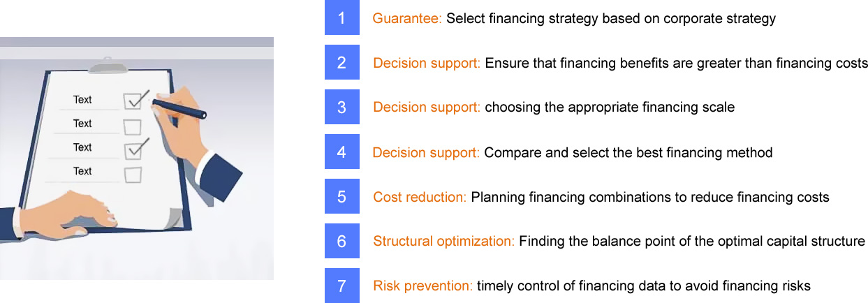Viewport: 868px width, 303px height.
Task: Click the 'Risk prevention:' orange label
Action: pyautogui.click(x=423, y=286)
